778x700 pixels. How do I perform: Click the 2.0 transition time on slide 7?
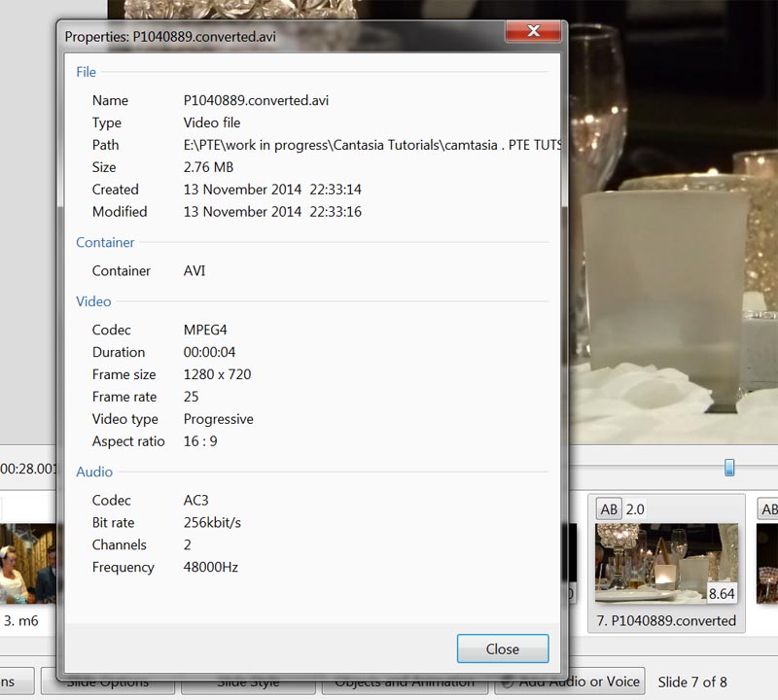point(635,509)
